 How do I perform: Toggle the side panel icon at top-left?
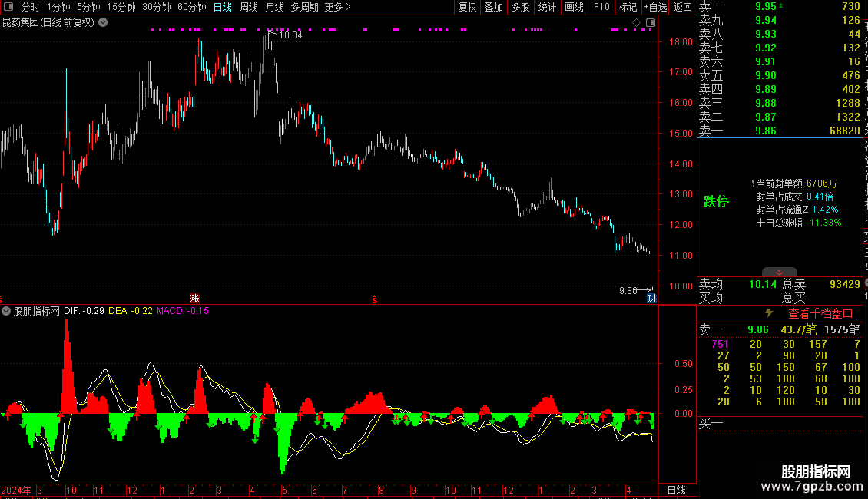tap(8, 7)
